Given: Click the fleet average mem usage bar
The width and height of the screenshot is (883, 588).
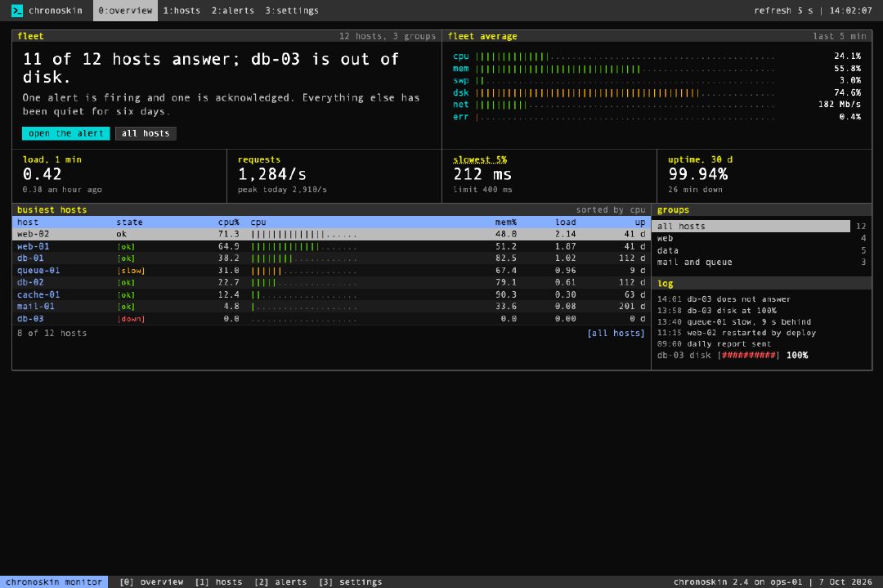Looking at the screenshot, I should (625, 69).
